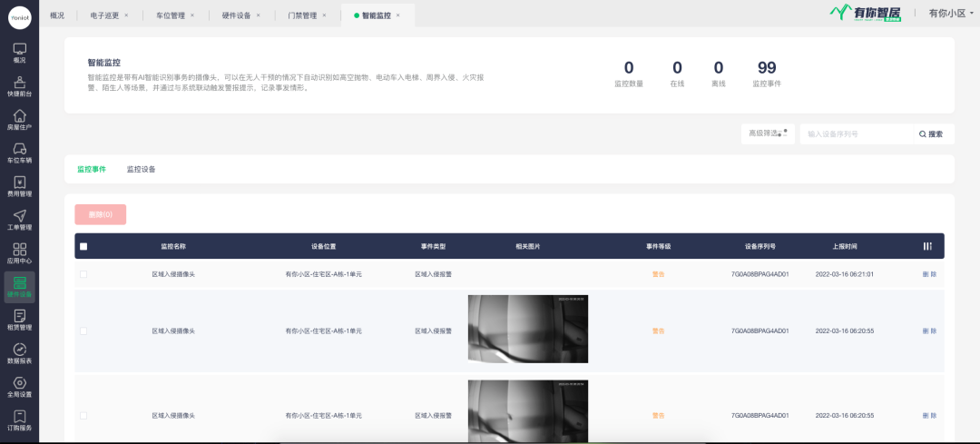Click the column settings icon in table header

[x=927, y=246]
